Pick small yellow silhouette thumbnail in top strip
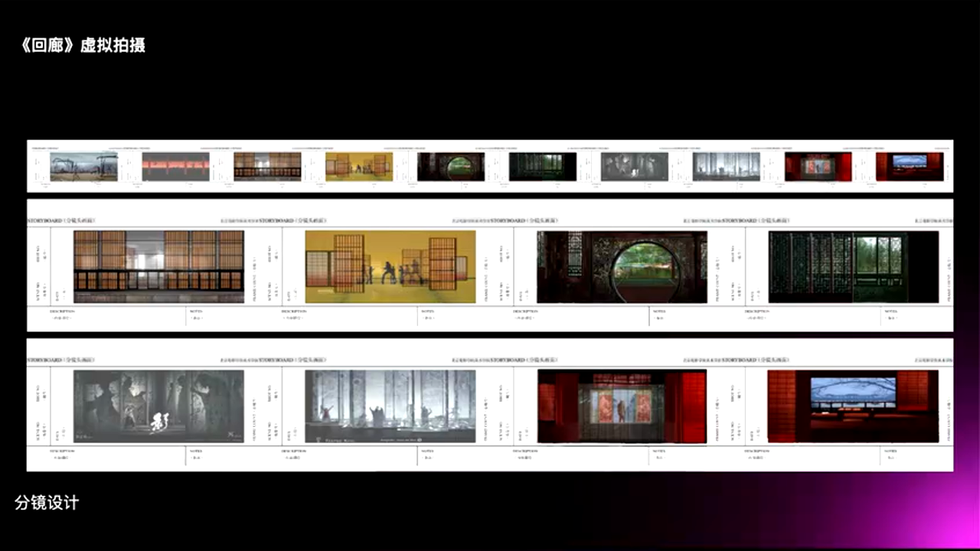 [359, 167]
